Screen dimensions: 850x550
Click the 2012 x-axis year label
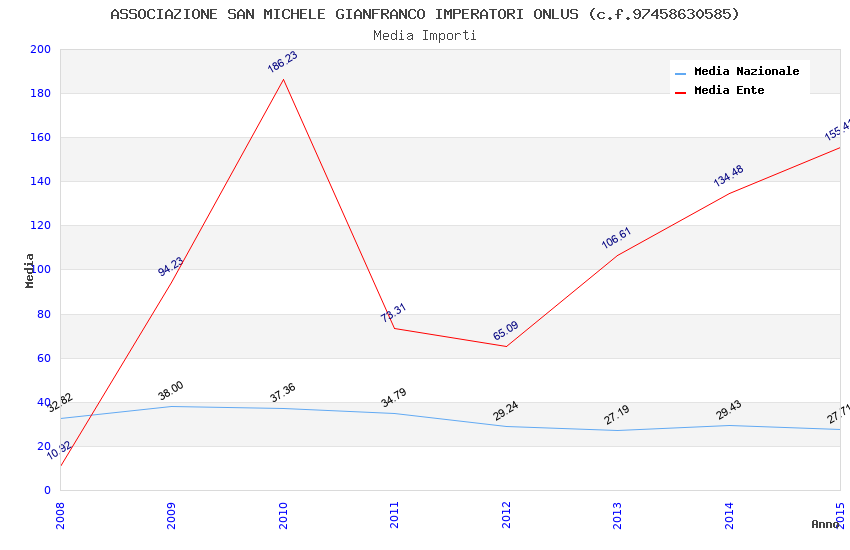506,515
